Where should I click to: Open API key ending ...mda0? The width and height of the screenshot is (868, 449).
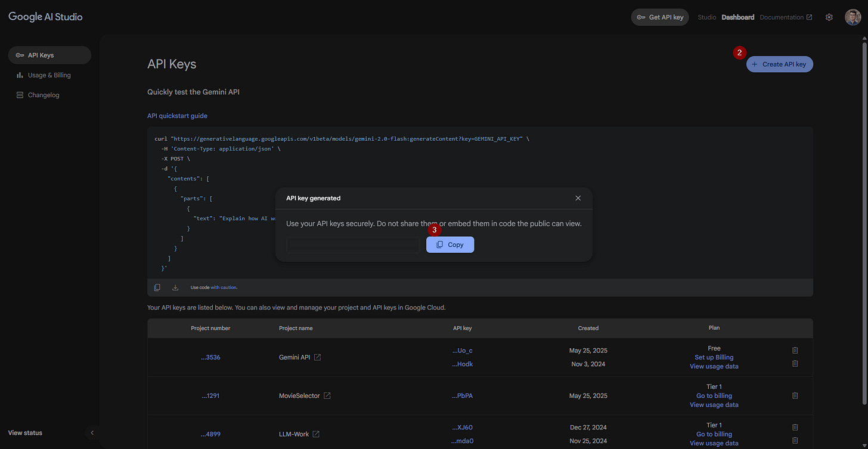463,441
